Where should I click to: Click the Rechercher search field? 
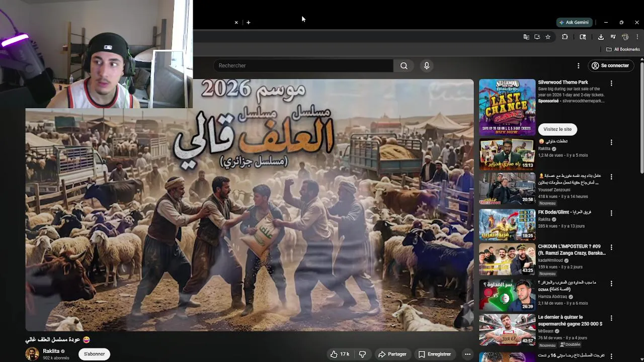[x=303, y=66]
